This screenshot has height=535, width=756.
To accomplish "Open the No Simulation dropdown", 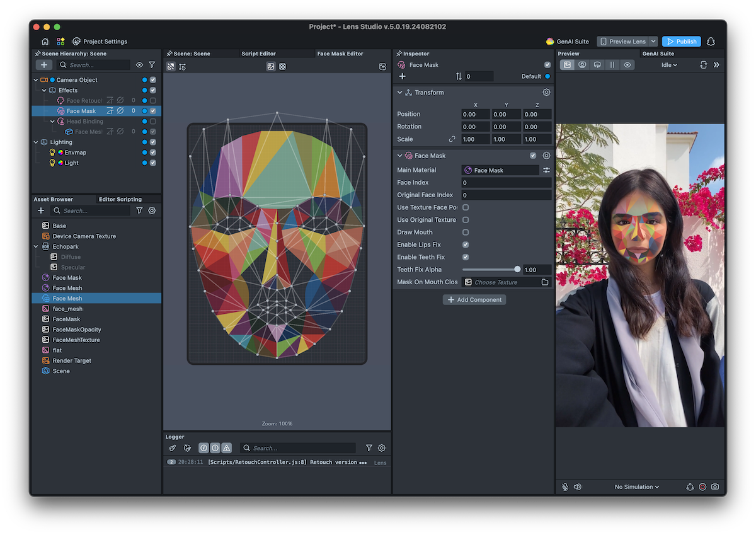I will click(x=637, y=486).
